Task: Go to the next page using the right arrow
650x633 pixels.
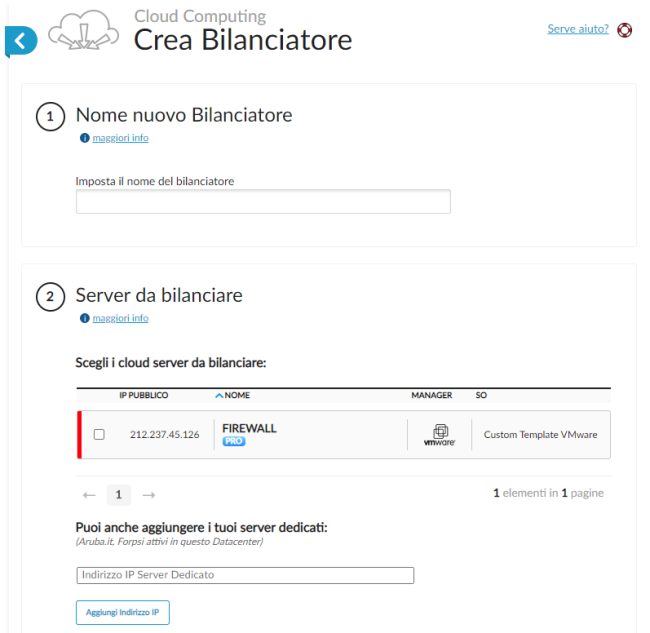Action: click(x=148, y=495)
